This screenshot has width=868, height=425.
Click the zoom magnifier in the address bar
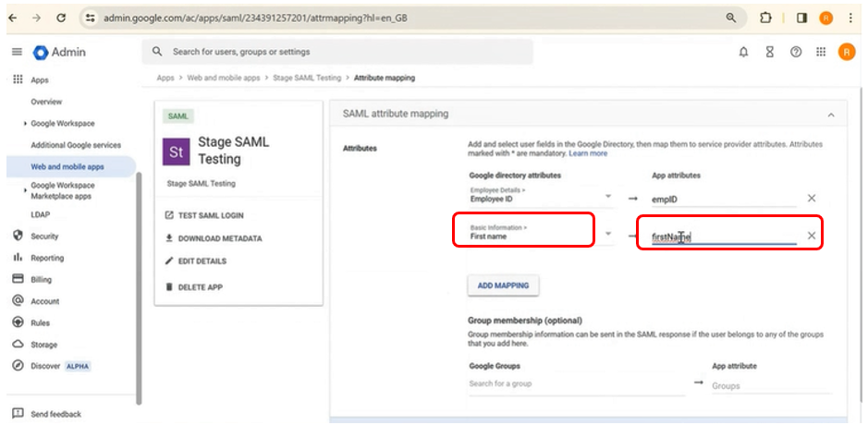pos(730,18)
